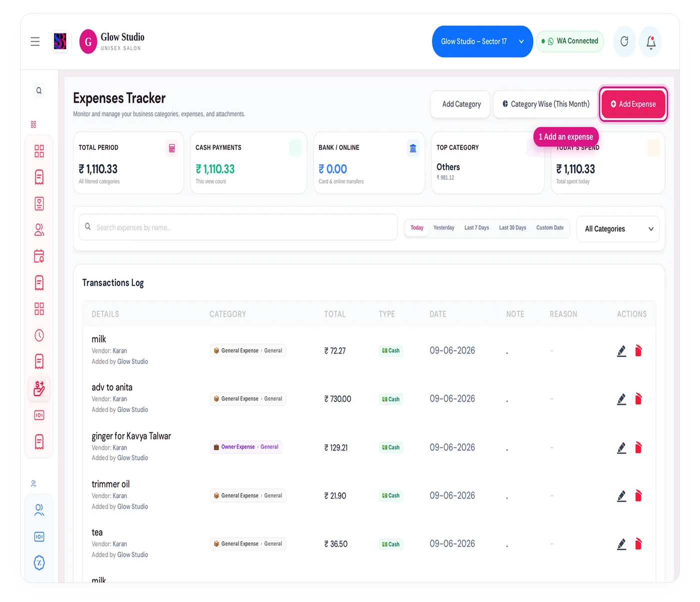Open the clock icon in sidebar

tap(39, 335)
